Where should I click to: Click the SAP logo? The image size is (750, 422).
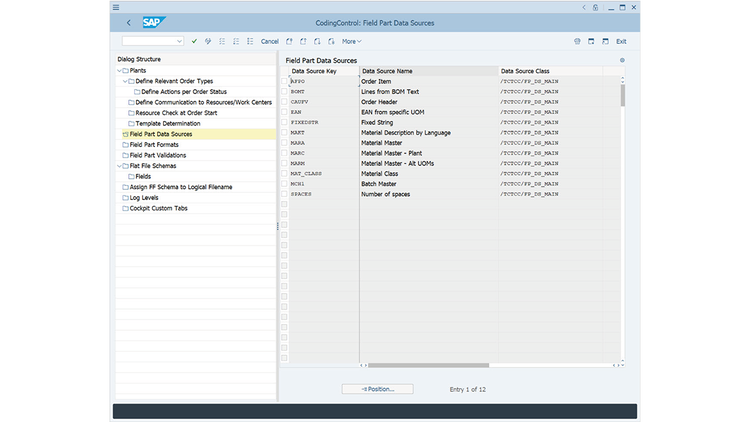point(154,22)
